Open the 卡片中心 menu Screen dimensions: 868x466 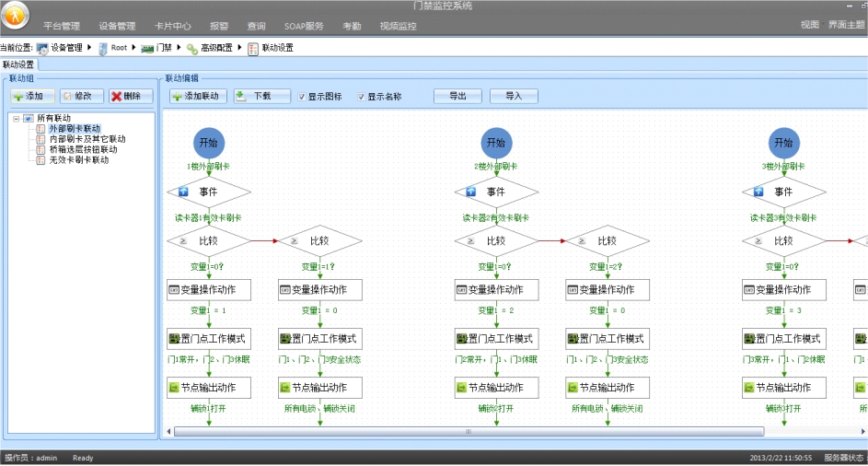(173, 26)
